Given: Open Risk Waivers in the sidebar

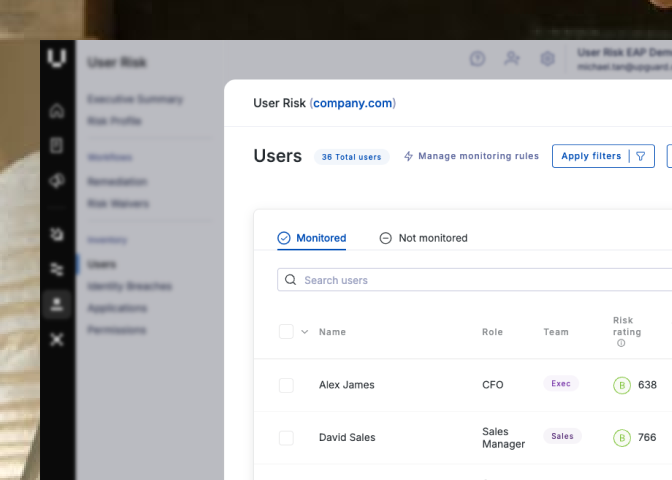Looking at the screenshot, I should coord(118,203).
